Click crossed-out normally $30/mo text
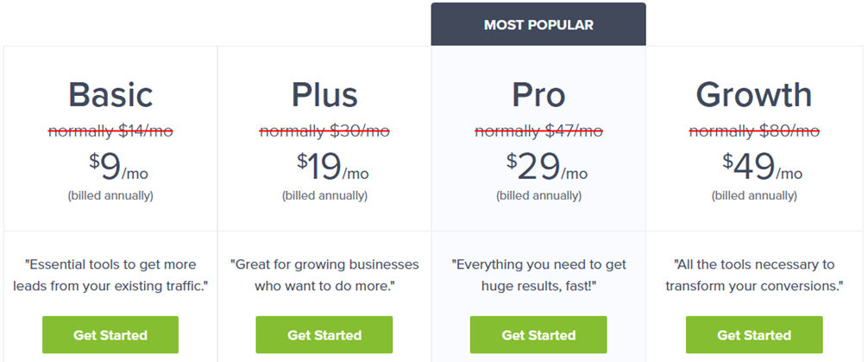The image size is (868, 362). coord(324,131)
